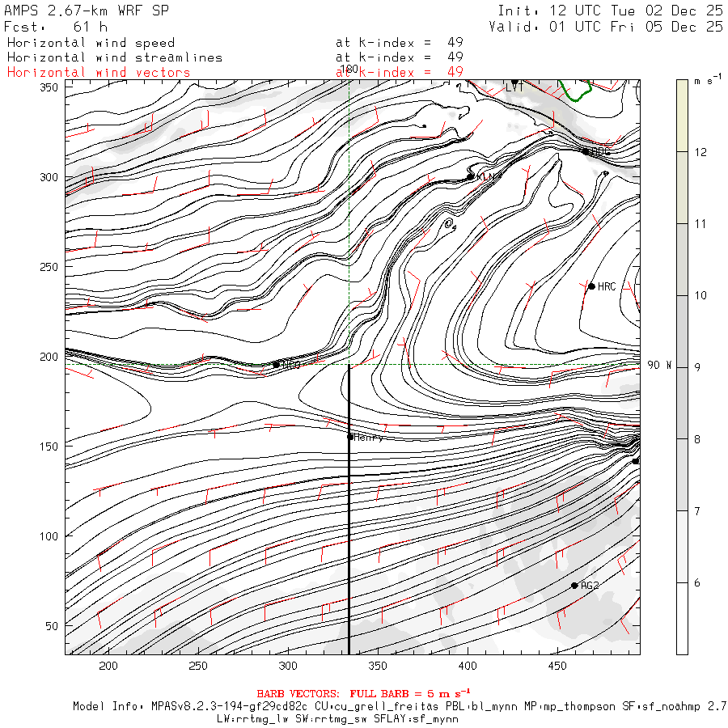Click y-axis tick label 200
The width and height of the screenshot is (728, 728).
coord(49,357)
